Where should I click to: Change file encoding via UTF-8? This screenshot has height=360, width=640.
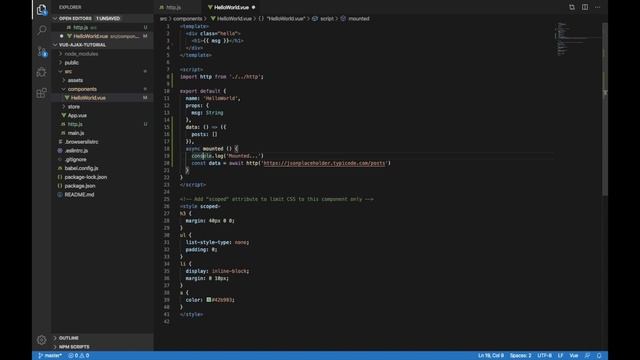544,356
